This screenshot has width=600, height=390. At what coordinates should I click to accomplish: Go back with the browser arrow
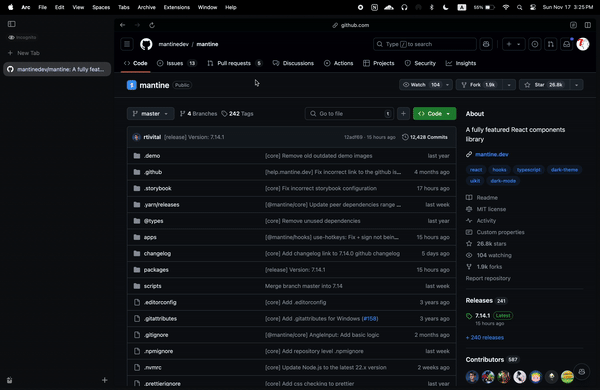[122, 25]
